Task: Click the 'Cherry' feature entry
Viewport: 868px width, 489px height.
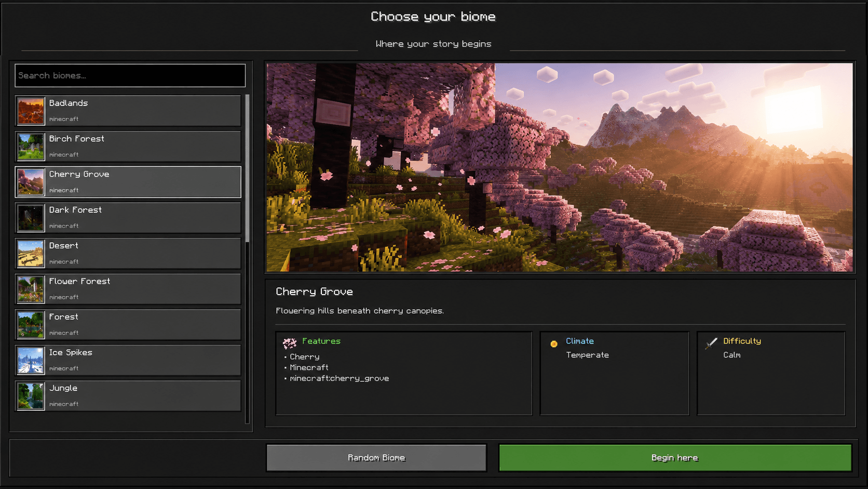Action: click(x=305, y=357)
